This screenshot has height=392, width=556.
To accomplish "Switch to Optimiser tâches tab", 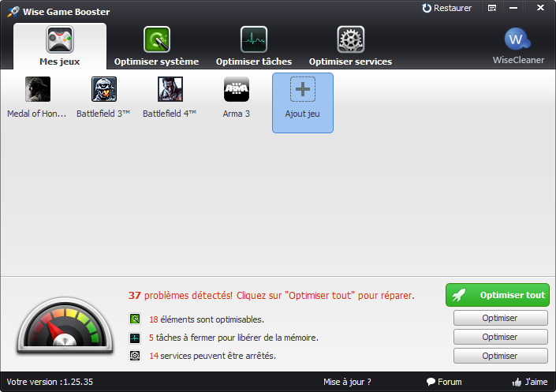I will coord(253,46).
